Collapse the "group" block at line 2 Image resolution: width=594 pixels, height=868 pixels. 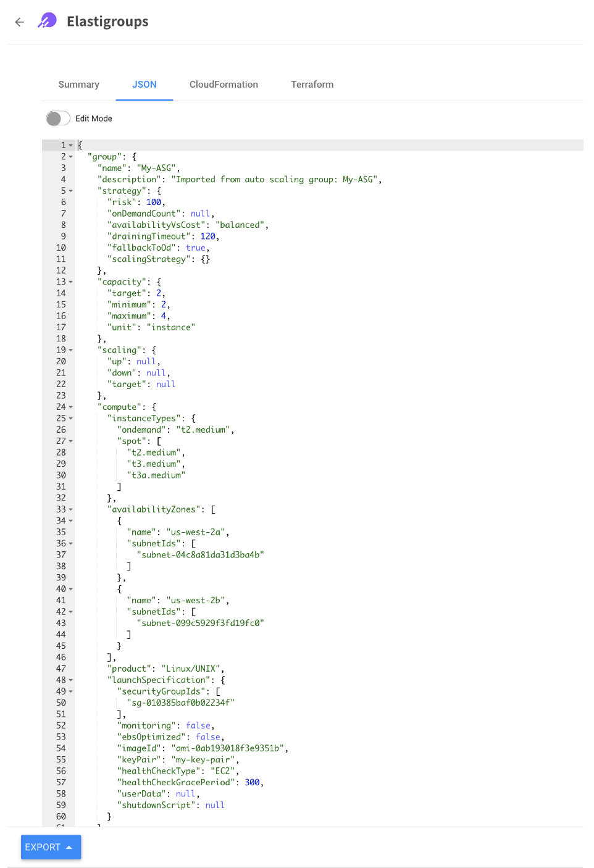pos(71,157)
